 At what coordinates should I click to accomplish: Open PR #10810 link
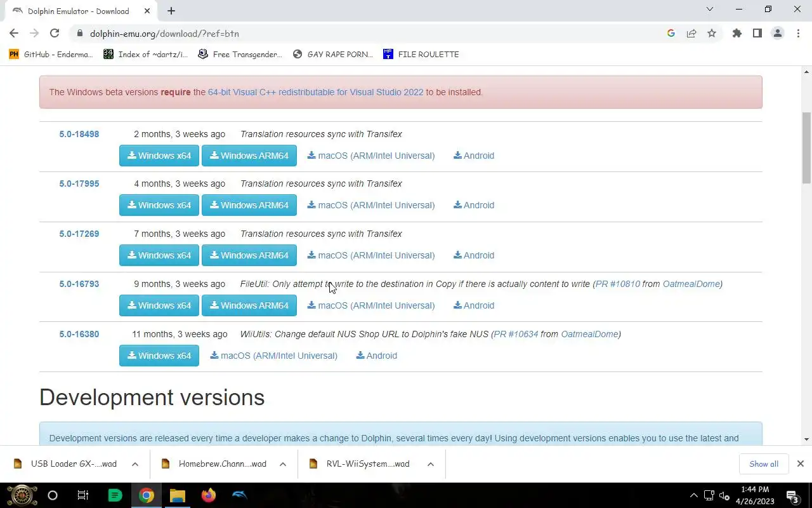coord(618,284)
